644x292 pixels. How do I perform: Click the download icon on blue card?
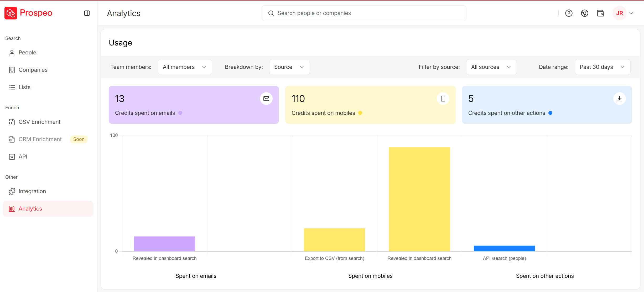(619, 99)
